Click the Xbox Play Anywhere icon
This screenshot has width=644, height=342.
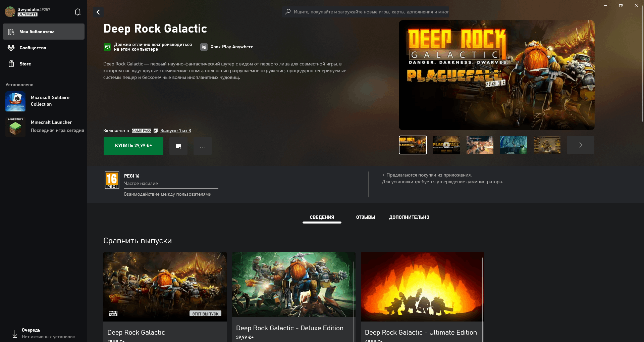[x=204, y=47]
